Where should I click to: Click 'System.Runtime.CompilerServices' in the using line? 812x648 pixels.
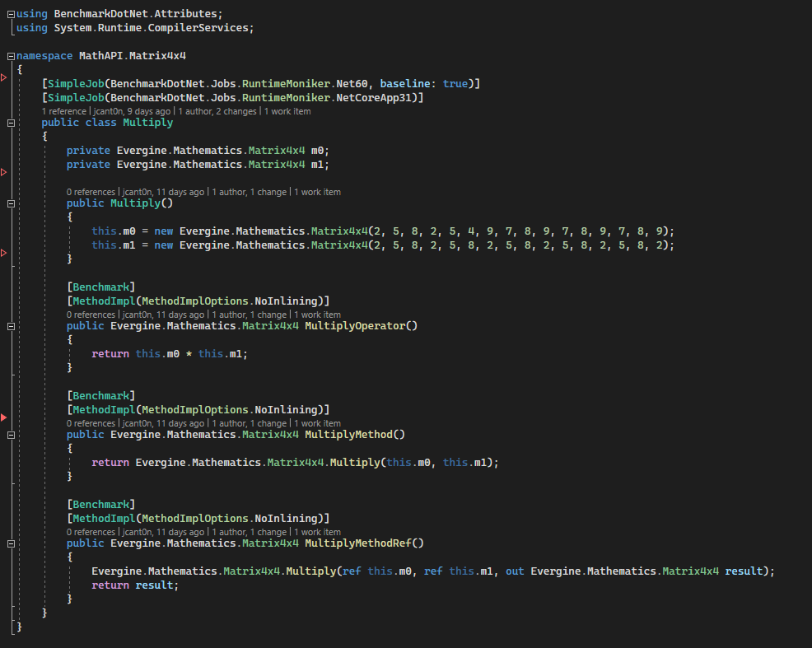151,28
